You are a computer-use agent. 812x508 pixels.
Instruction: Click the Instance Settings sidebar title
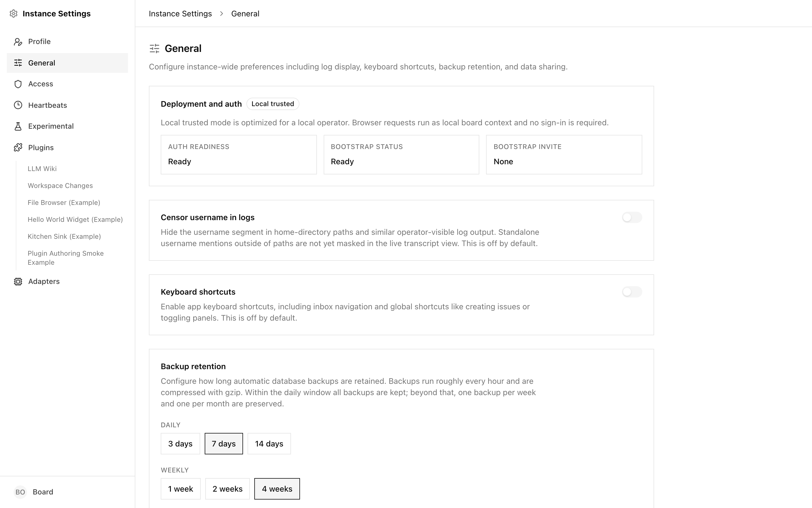[x=56, y=14]
